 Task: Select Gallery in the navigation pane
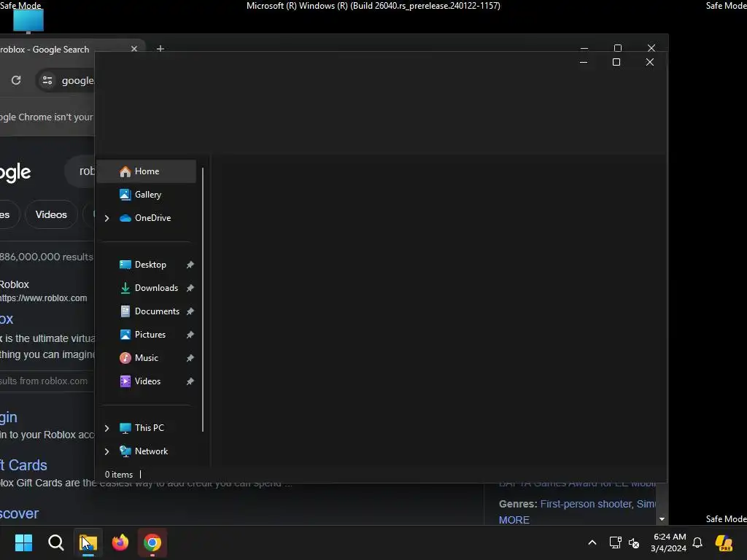coord(146,195)
